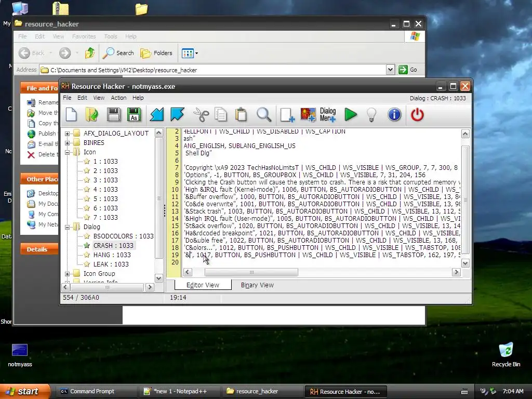532x399 pixels.
Task: Click the Open file toolbar icon
Action: [91, 115]
